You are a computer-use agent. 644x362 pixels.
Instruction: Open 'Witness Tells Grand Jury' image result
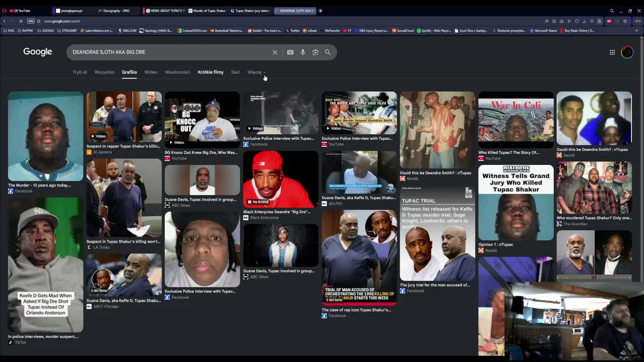(x=516, y=203)
